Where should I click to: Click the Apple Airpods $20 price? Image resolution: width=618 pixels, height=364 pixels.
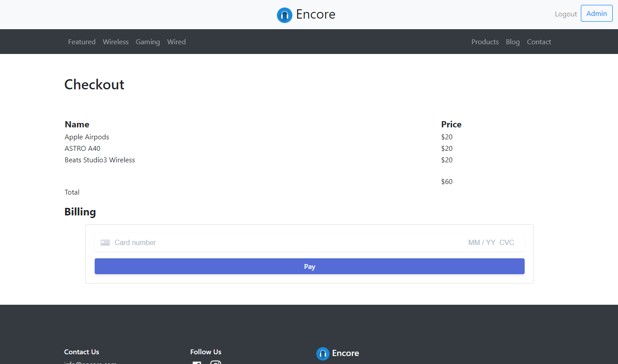447,137
